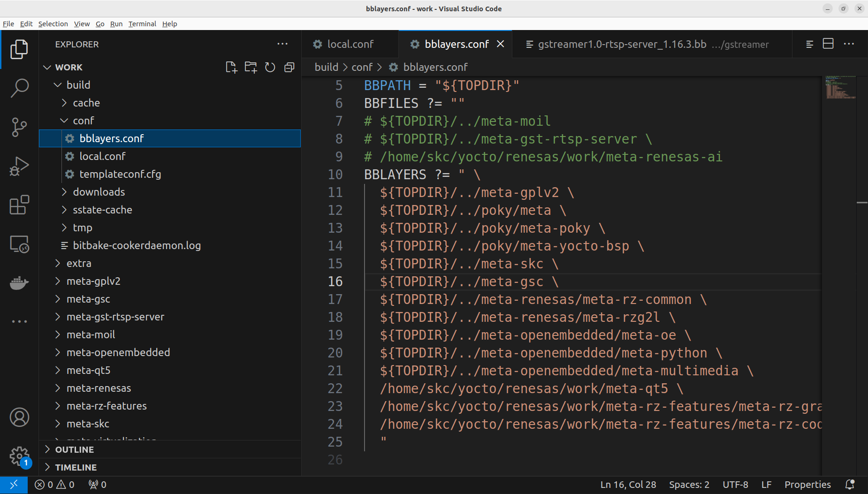Open Run and Debug view
The width and height of the screenshot is (868, 494).
tap(19, 166)
